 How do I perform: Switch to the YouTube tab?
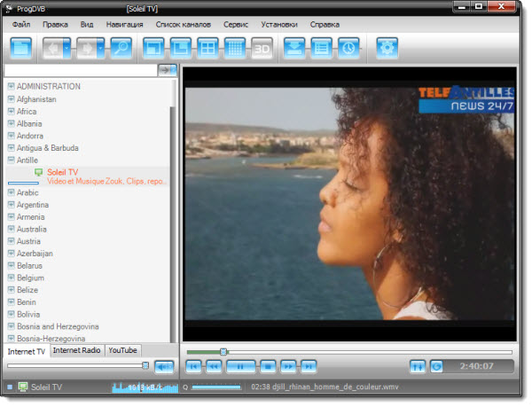(122, 350)
